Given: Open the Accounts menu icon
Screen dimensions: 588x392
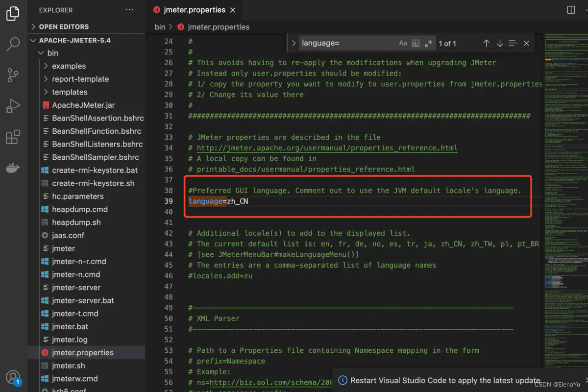Looking at the screenshot, I should (13, 376).
